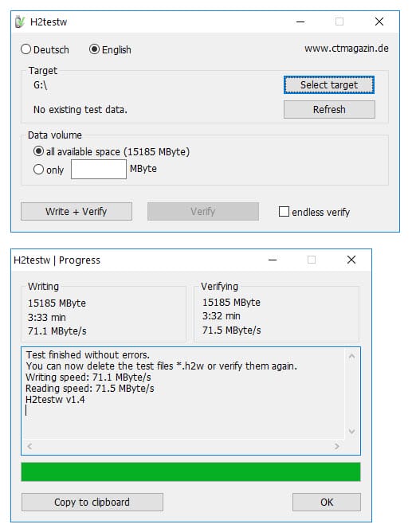Click the log scroll up arrow
Viewport: 412px width, 532px height.
click(x=352, y=356)
